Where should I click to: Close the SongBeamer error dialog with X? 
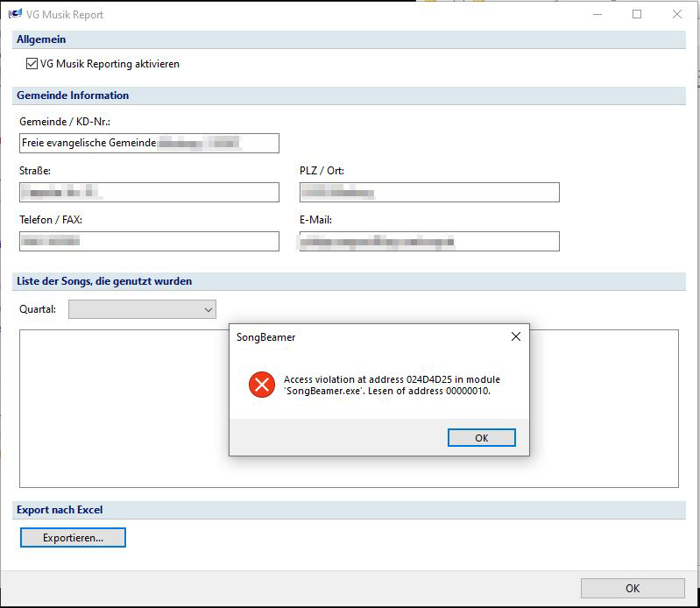pyautogui.click(x=516, y=336)
